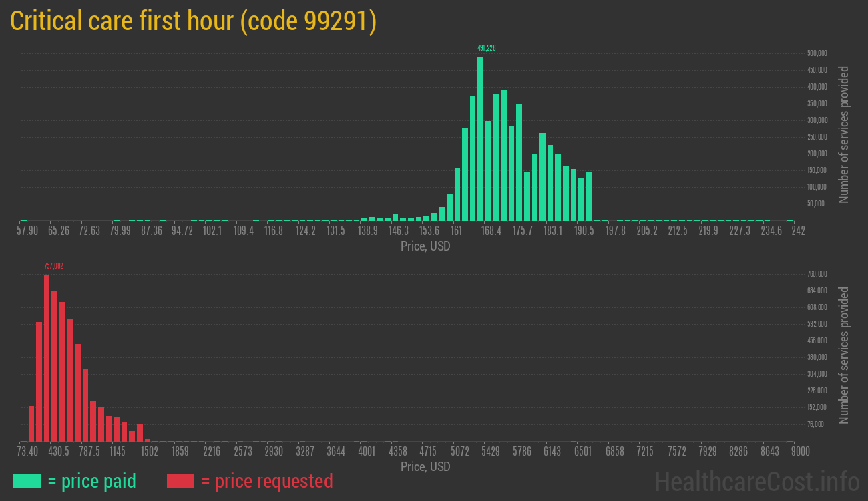Click the lower chart "Number of services provided" label

click(x=844, y=355)
